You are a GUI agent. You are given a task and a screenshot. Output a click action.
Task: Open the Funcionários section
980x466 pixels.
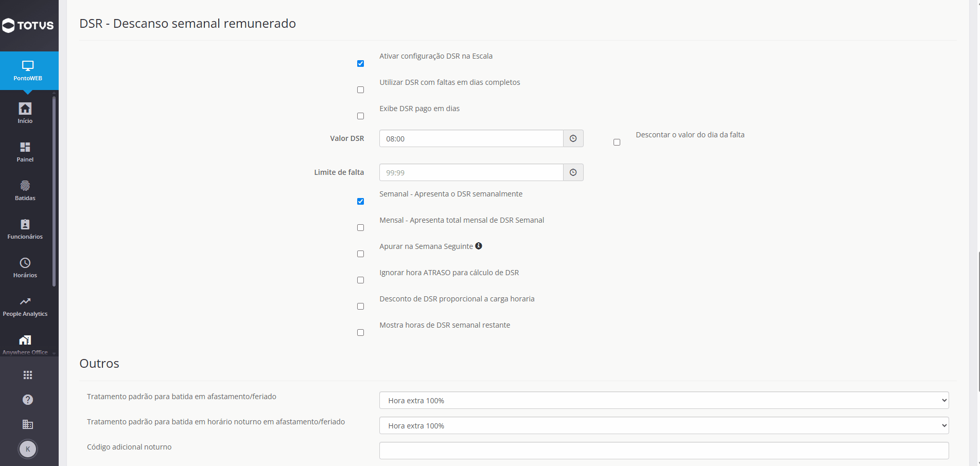pos(25,229)
